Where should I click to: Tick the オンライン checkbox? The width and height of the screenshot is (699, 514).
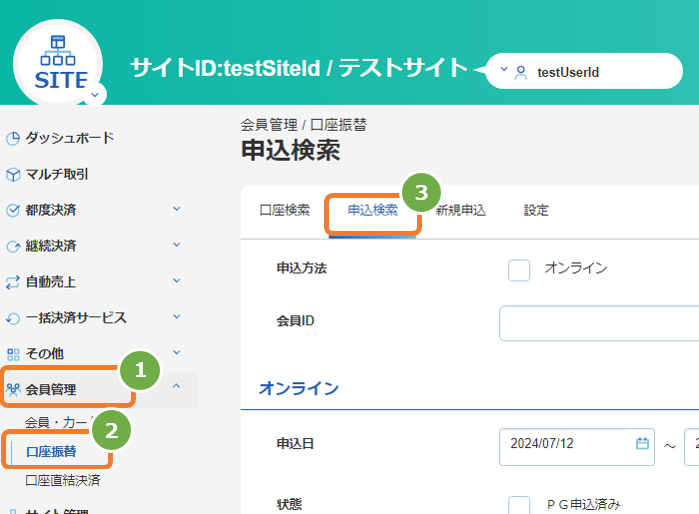click(x=519, y=270)
